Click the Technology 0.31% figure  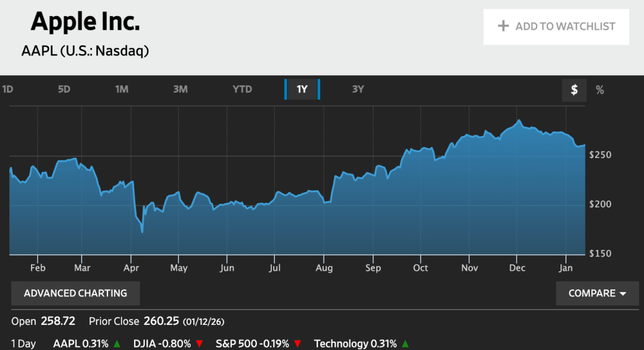(x=355, y=344)
